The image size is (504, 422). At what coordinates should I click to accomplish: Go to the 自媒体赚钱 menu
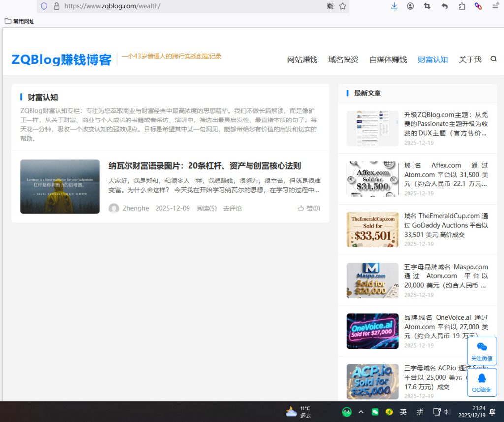pyautogui.click(x=388, y=60)
